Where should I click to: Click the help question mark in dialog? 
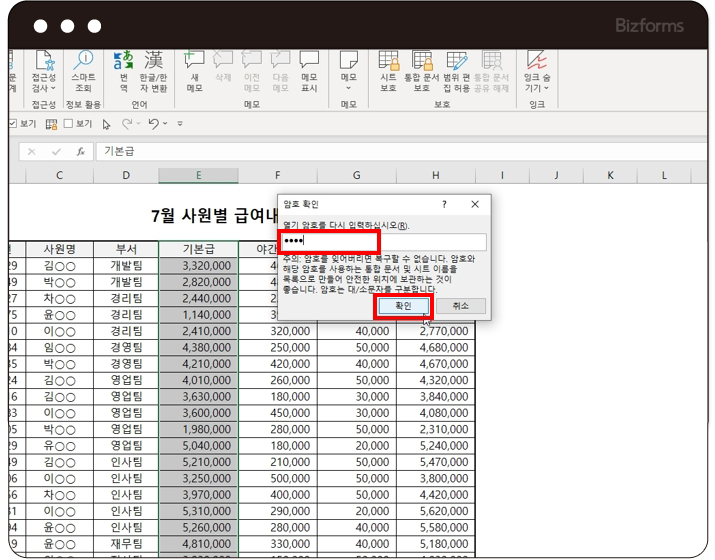(x=444, y=204)
